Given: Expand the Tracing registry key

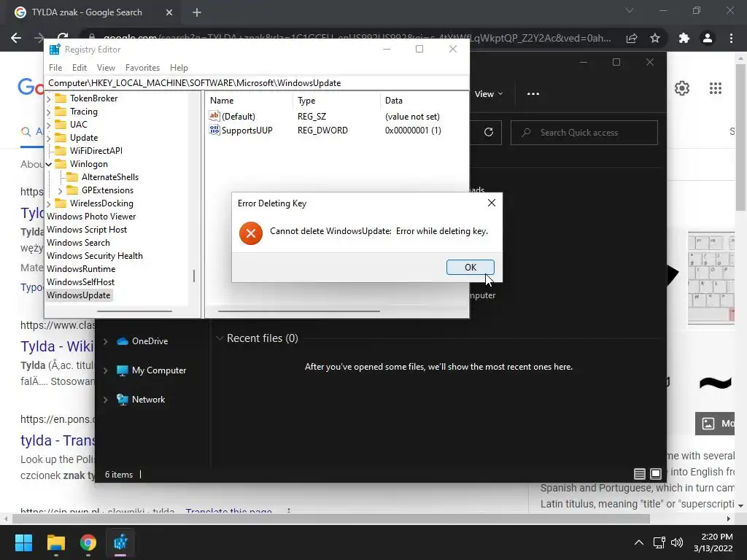Looking at the screenshot, I should pyautogui.click(x=49, y=112).
